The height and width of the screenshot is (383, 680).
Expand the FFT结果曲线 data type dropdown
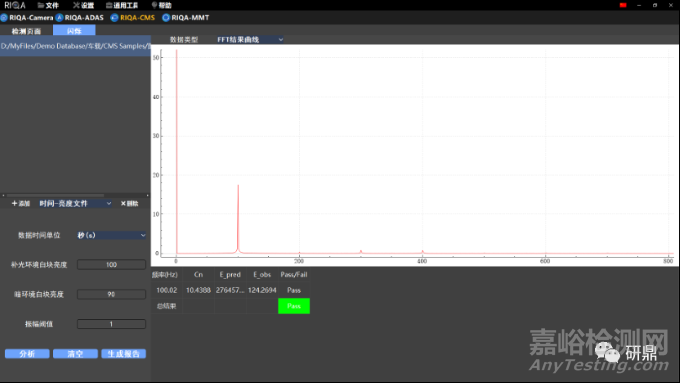[250, 39]
